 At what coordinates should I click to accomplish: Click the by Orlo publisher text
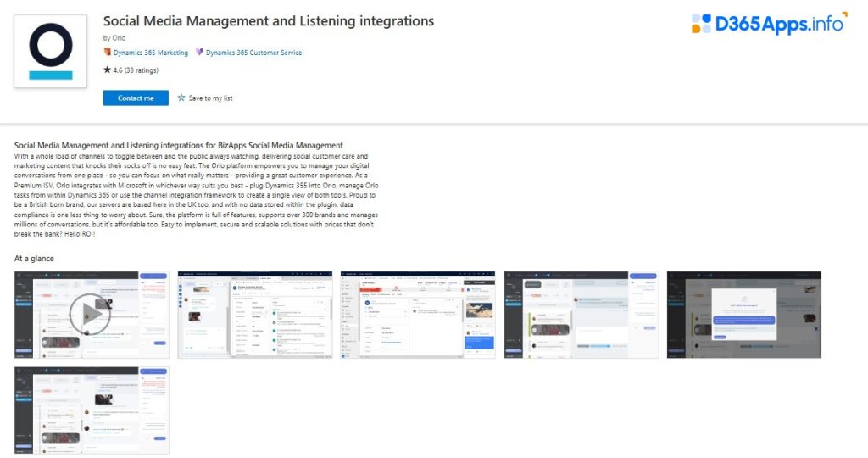tap(114, 38)
